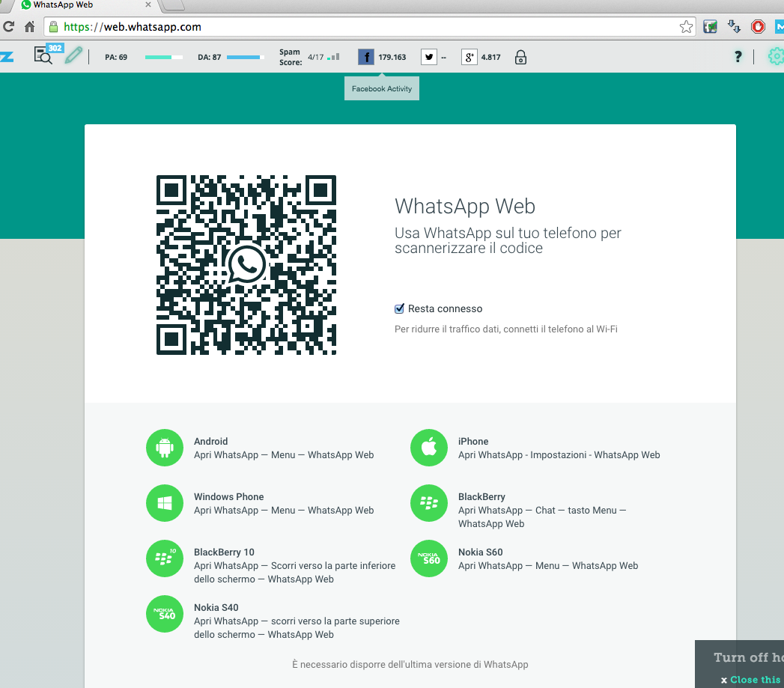Click the Android robot icon
The width and height of the screenshot is (784, 688).
pyautogui.click(x=165, y=448)
